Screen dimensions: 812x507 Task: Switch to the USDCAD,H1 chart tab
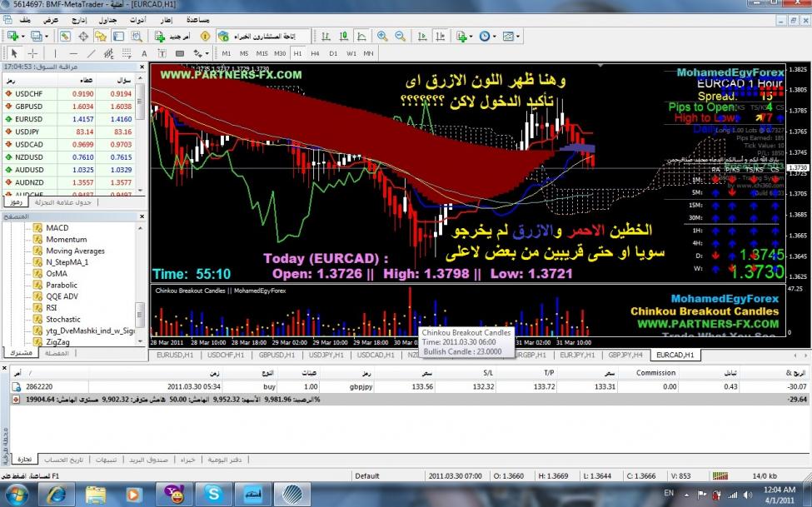coord(376,355)
